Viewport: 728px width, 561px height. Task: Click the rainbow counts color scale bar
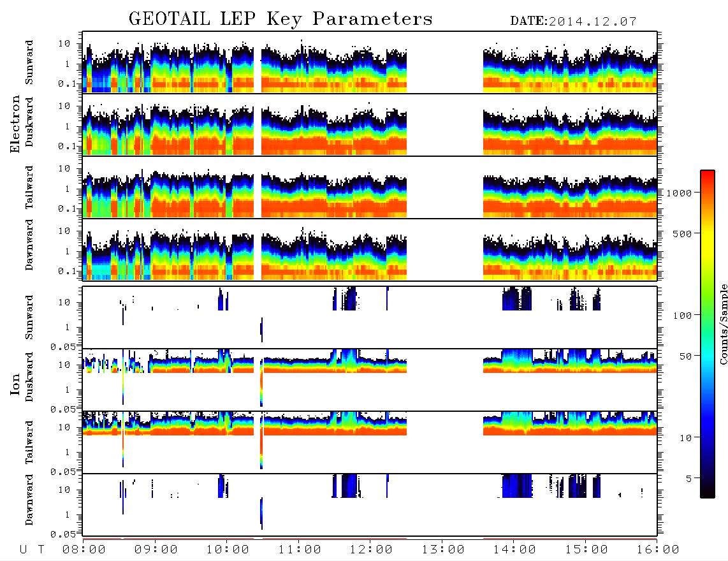coord(707,334)
